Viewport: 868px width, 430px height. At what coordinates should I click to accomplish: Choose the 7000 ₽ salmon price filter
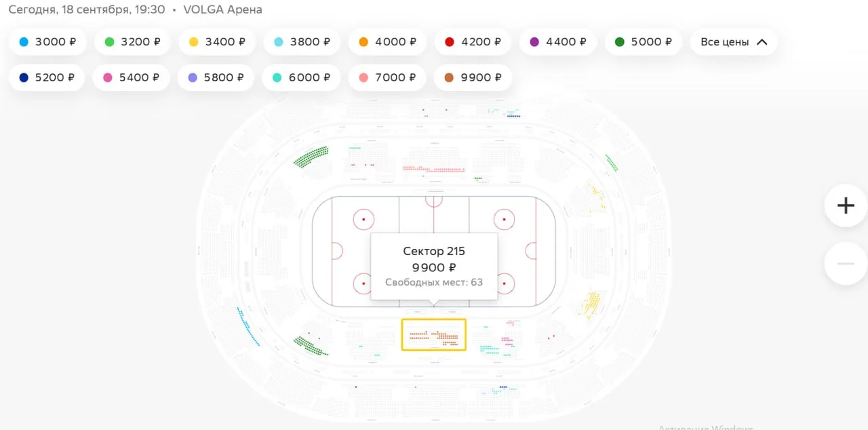click(x=387, y=77)
